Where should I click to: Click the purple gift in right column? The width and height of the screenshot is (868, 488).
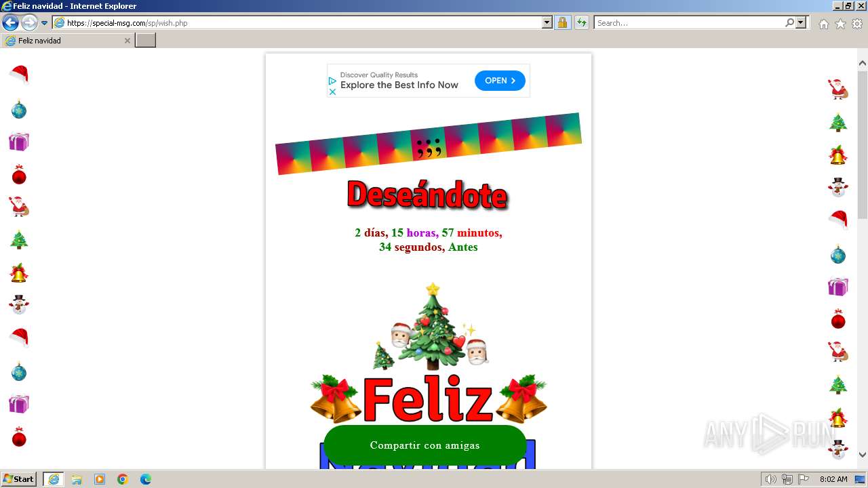pyautogui.click(x=838, y=287)
